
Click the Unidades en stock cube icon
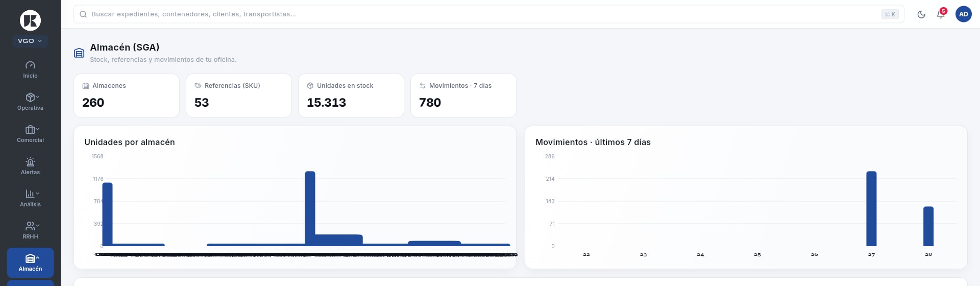310,86
